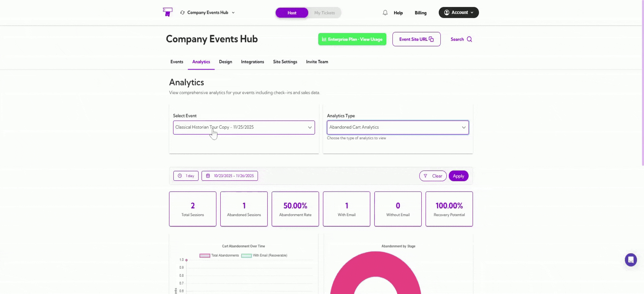Click the Abandonment Rate 50.00% card
Viewport: 644px width, 294px height.
(295, 209)
